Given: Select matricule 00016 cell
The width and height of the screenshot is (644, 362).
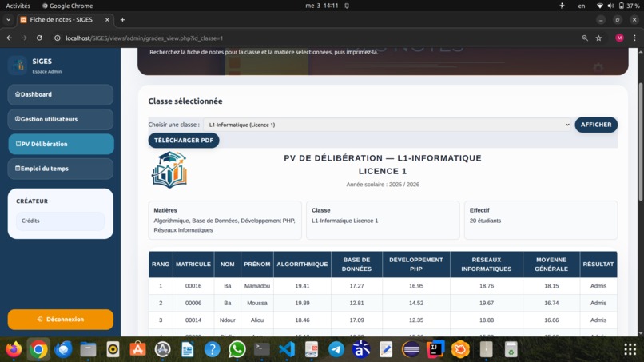Looking at the screenshot, I should [x=193, y=286].
